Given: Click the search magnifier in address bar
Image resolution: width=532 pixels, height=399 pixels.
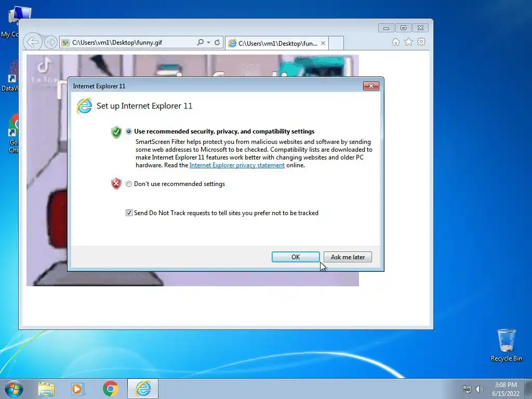Looking at the screenshot, I should click(200, 42).
